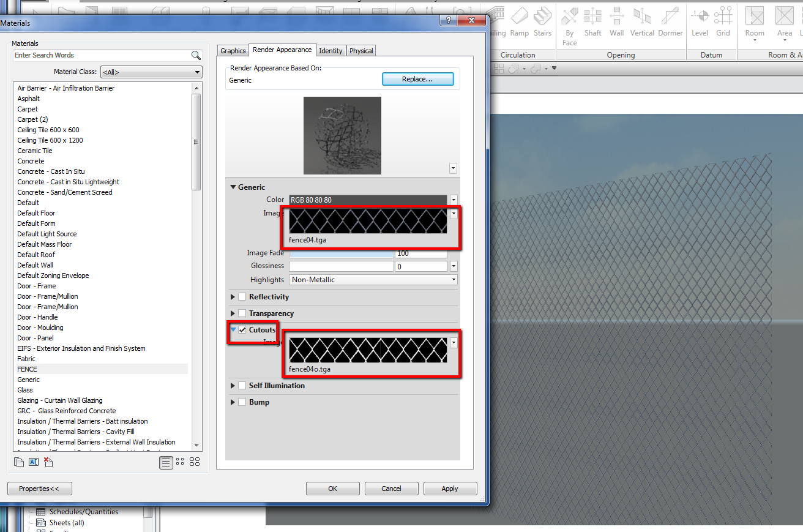Select the Grid datum tool
Screen dimensions: 803x532
click(x=723, y=21)
